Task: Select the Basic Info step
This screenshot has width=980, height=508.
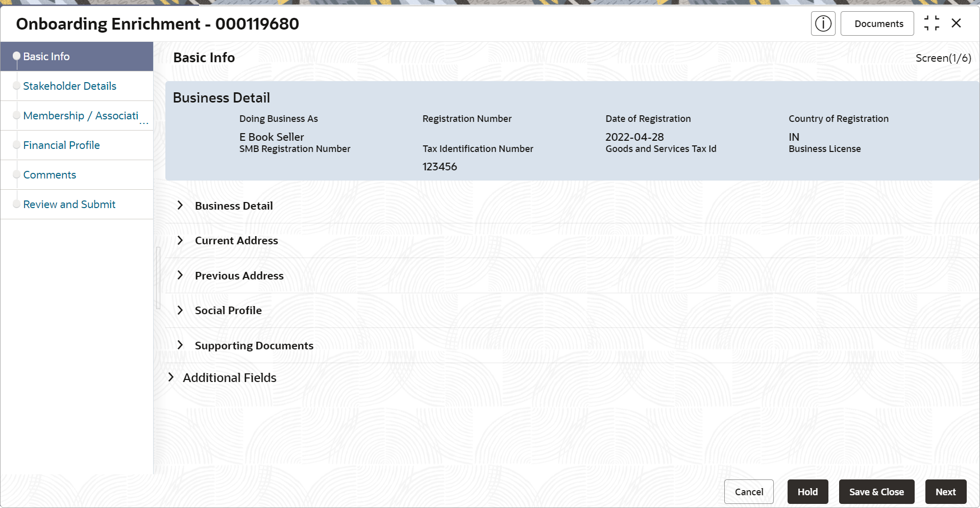Action: pyautogui.click(x=77, y=57)
